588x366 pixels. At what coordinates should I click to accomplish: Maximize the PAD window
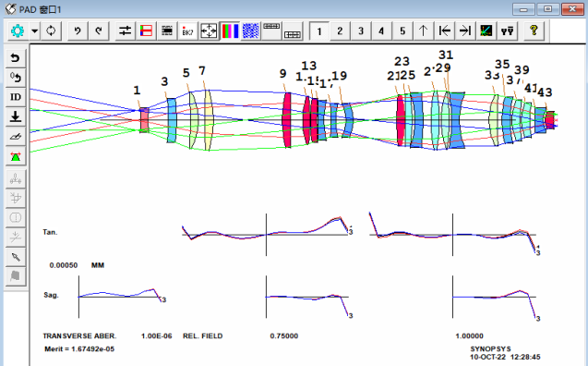pyautogui.click(x=548, y=9)
